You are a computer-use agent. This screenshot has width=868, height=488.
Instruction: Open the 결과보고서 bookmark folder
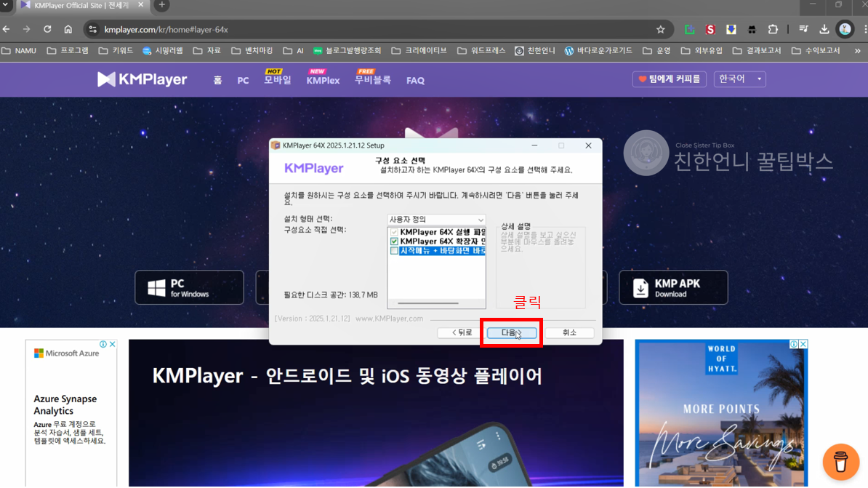(757, 50)
